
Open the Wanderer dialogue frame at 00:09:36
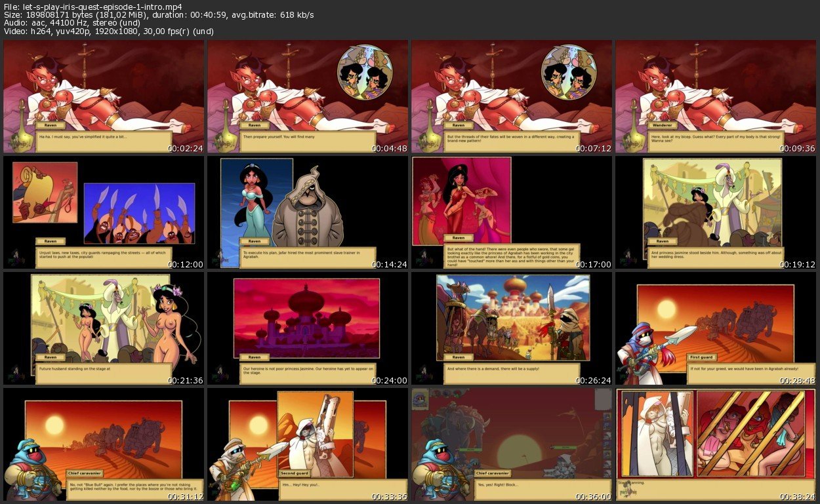pyautogui.click(x=716, y=97)
